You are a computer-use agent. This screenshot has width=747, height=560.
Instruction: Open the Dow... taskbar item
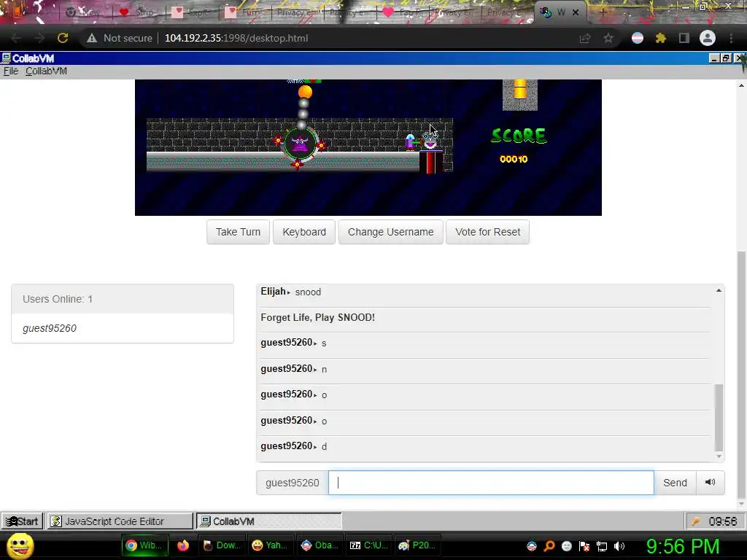[222, 545]
